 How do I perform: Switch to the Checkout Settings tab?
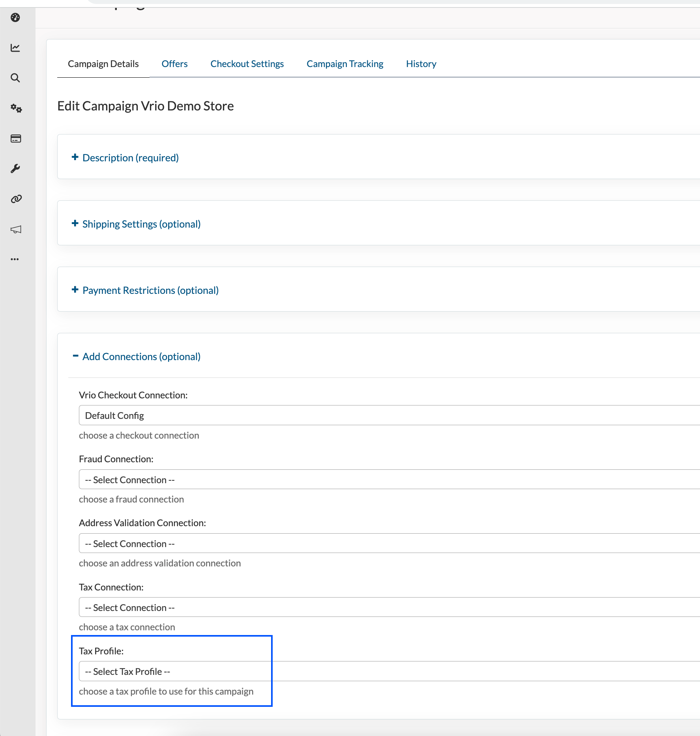[247, 64]
